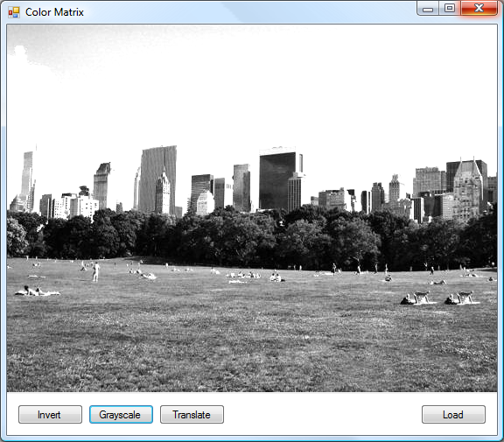Viewport: 504px width, 442px height.
Task: Click the tall dark skyscraper in the photo
Action: [277, 181]
